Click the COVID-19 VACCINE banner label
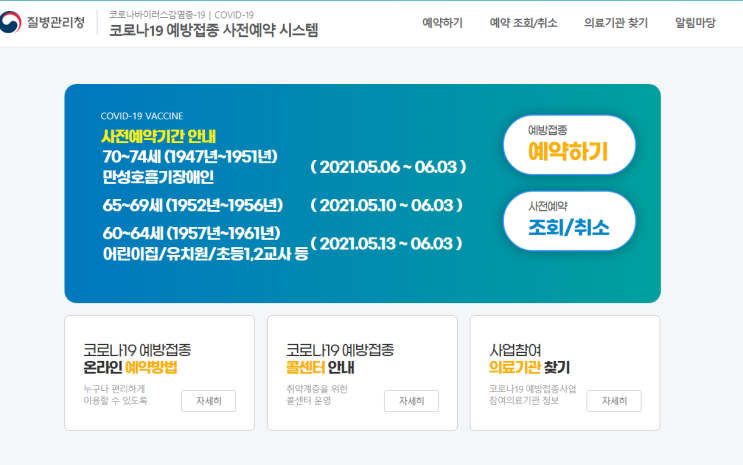743x465 pixels. (142, 116)
